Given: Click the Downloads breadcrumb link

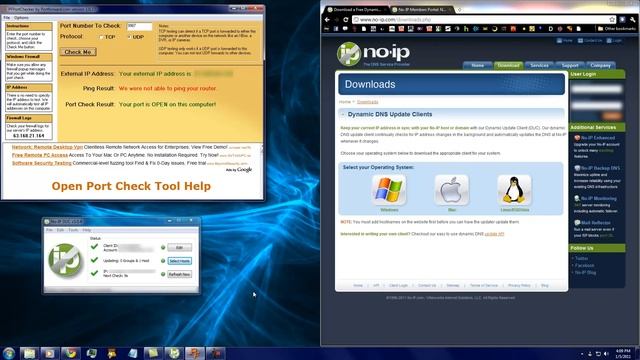Looking at the screenshot, I should tap(367, 102).
